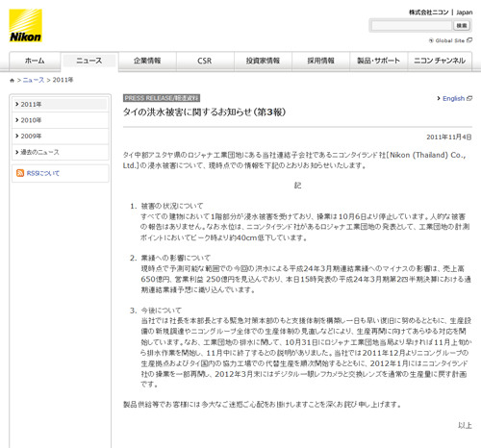Click the RSS feed orange icon
The image size is (481, 448).
point(20,173)
